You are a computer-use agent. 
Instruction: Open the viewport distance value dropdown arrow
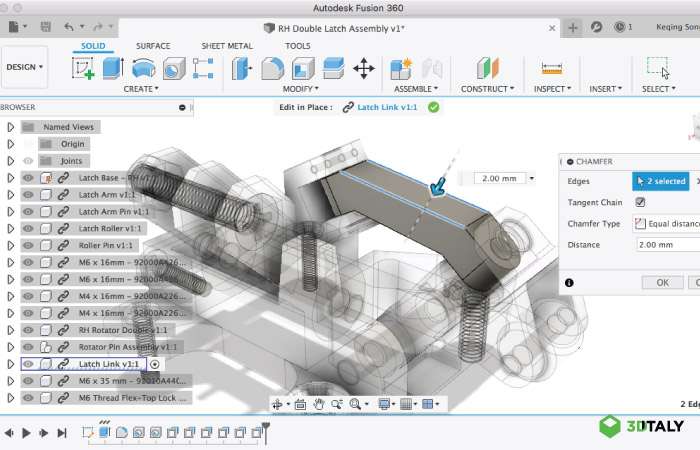[x=531, y=179]
